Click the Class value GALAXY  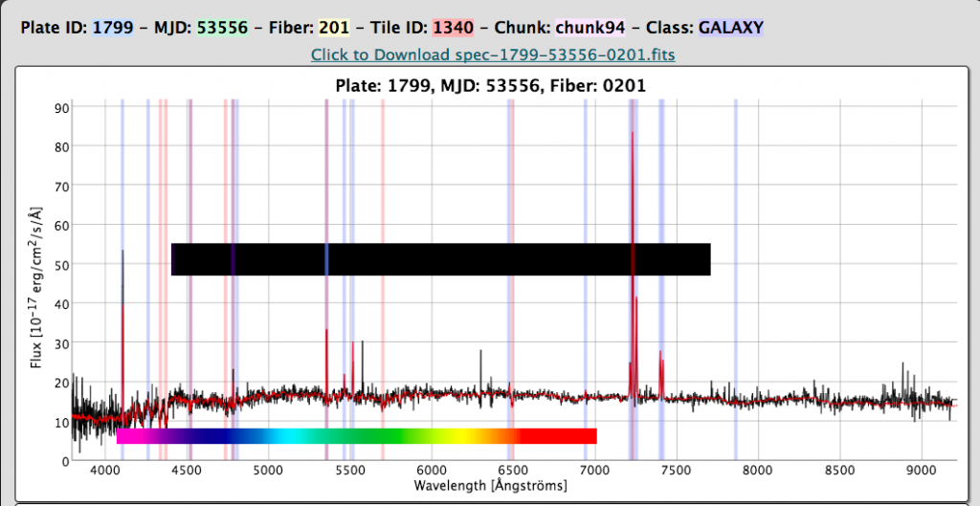coord(730,28)
